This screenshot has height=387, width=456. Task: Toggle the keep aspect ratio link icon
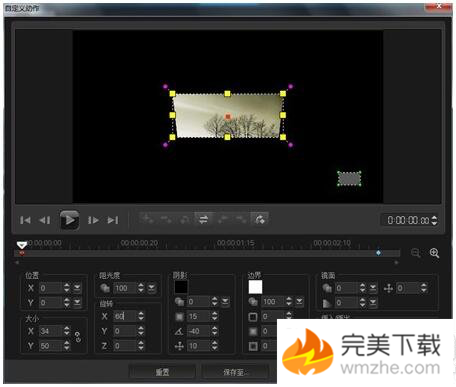pyautogui.click(x=78, y=337)
